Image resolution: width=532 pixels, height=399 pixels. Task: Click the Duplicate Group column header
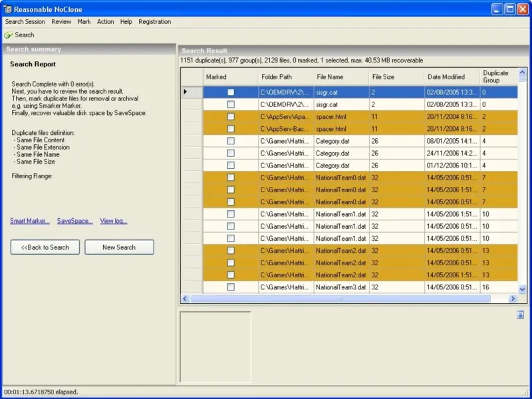click(x=495, y=76)
